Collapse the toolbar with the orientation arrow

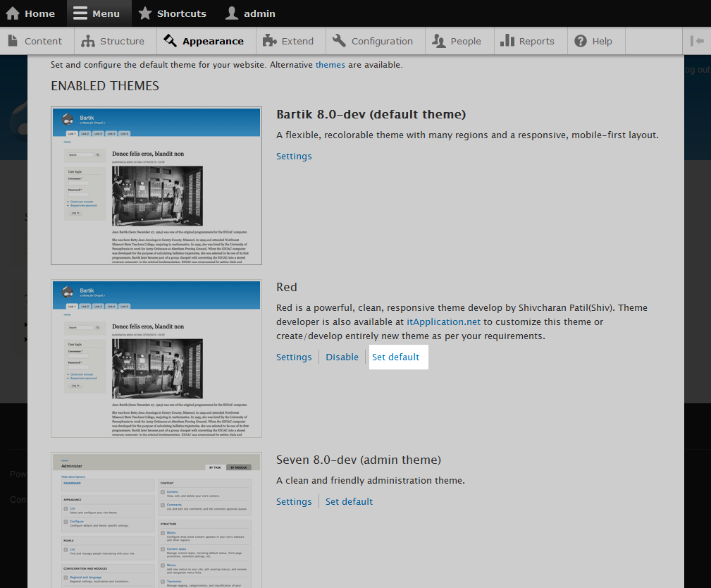pyautogui.click(x=697, y=41)
